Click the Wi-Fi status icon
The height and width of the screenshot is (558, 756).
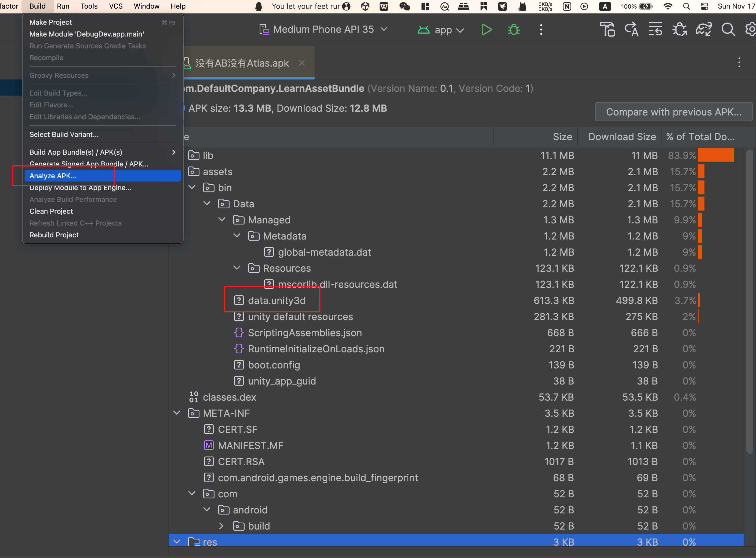pos(667,6)
